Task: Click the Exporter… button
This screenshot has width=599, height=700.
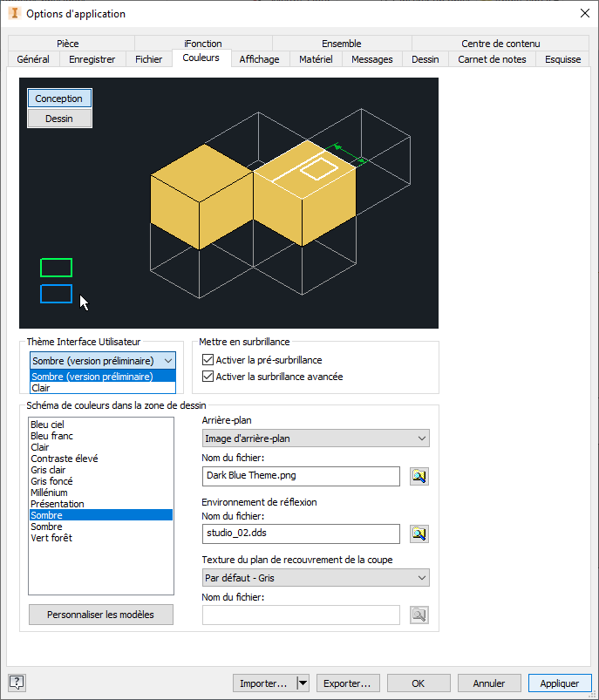Action: pyautogui.click(x=348, y=683)
